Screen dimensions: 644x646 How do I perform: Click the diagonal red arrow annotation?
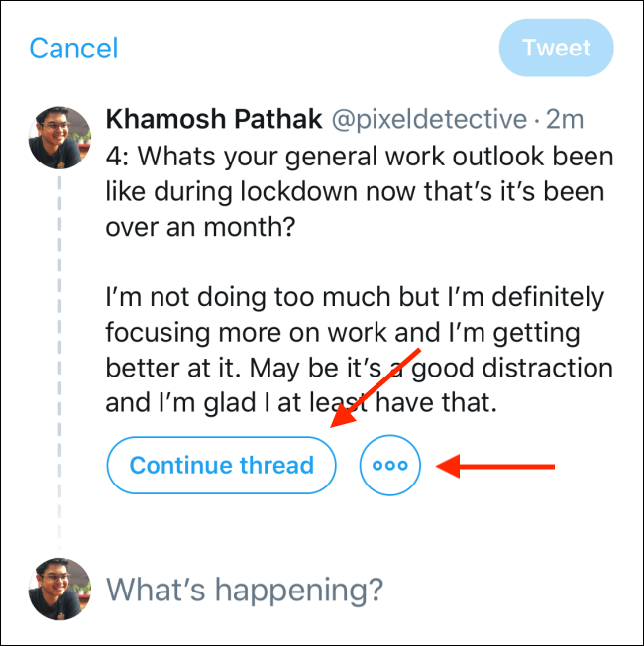pyautogui.click(x=379, y=384)
